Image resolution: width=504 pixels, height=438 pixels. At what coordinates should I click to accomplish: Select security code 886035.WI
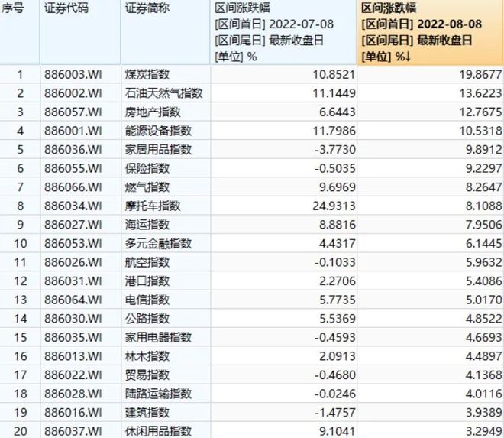coord(73,337)
